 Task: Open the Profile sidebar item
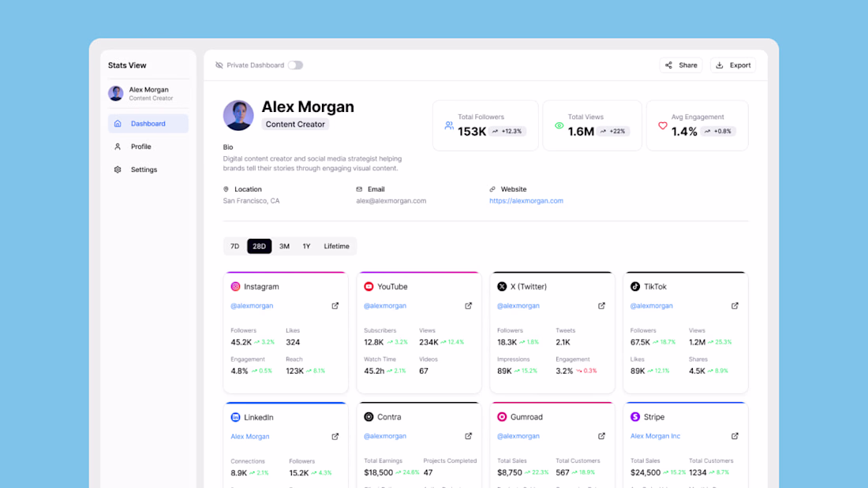click(x=148, y=147)
